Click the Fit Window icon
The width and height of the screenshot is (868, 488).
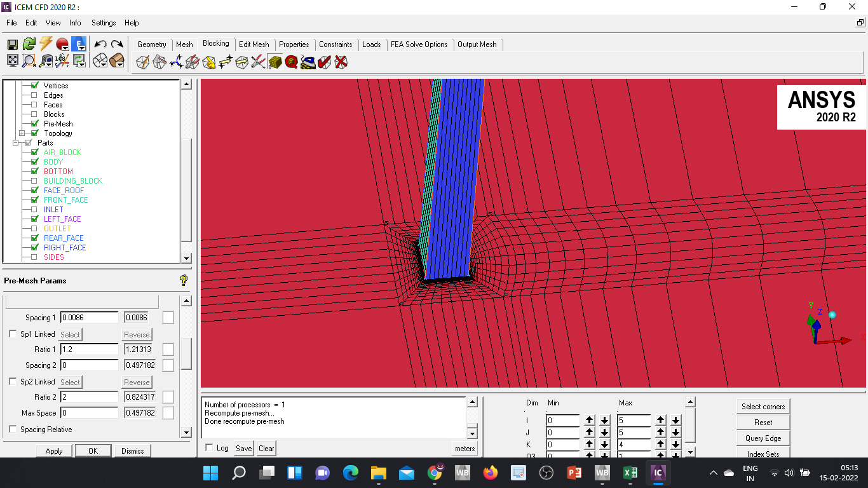click(x=12, y=60)
